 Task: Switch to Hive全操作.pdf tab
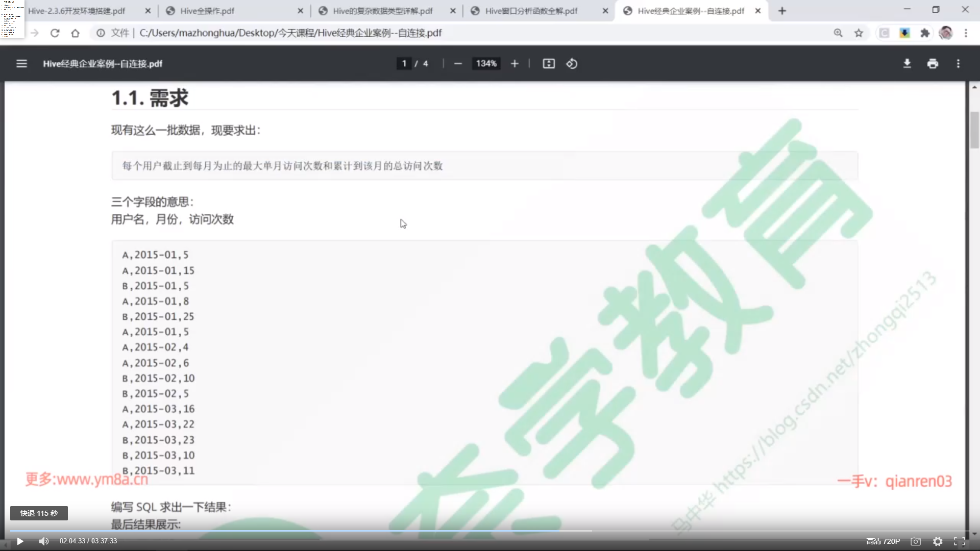click(207, 11)
